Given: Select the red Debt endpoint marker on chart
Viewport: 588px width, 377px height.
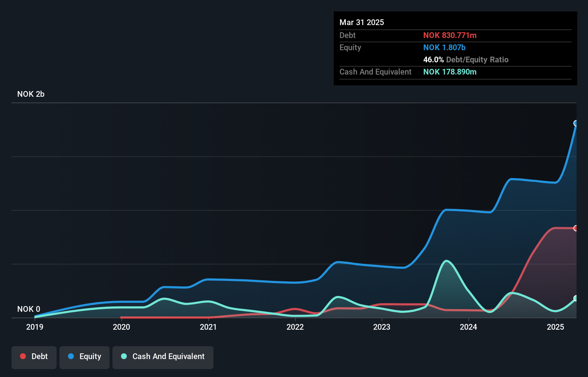Looking at the screenshot, I should coord(576,228).
